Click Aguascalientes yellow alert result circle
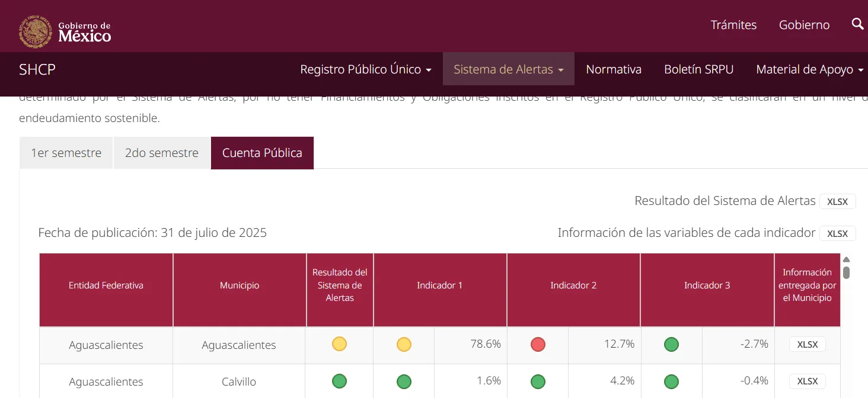 point(339,344)
